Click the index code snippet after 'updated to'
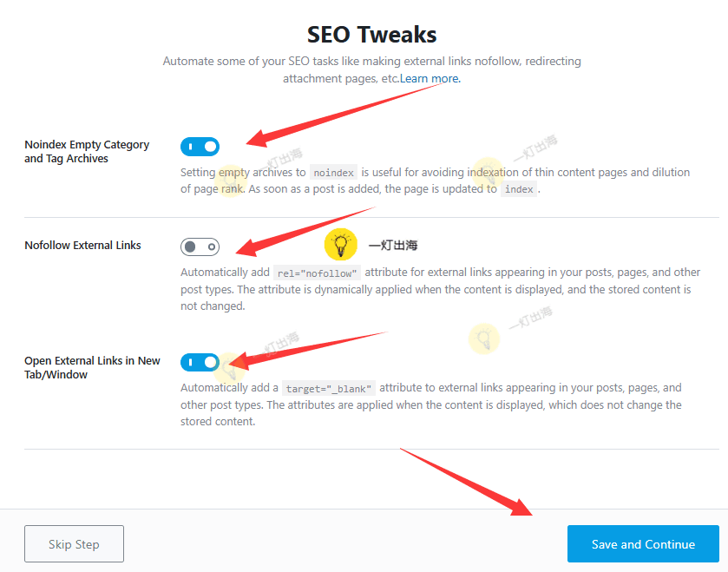Viewport: 728px width, 572px height. (x=519, y=189)
